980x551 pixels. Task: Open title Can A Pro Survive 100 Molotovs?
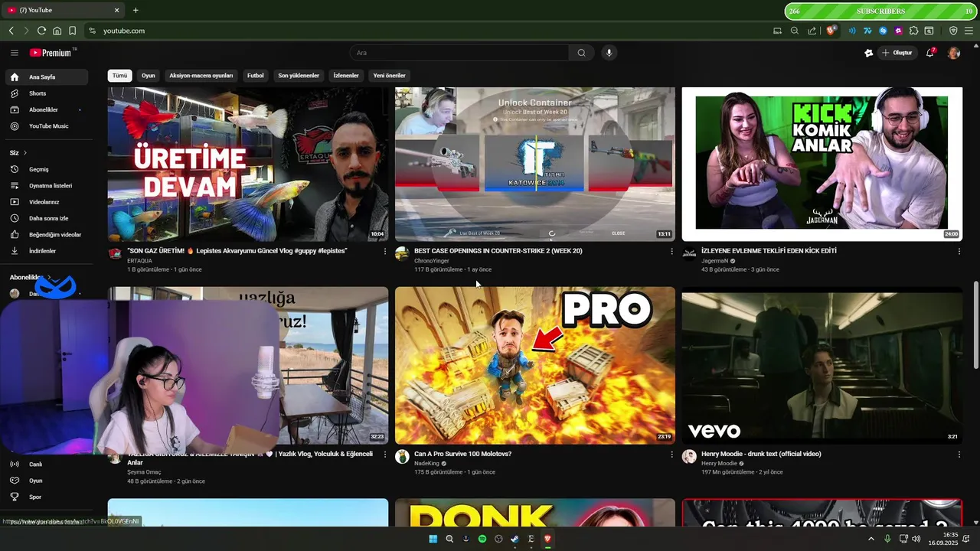(x=463, y=454)
